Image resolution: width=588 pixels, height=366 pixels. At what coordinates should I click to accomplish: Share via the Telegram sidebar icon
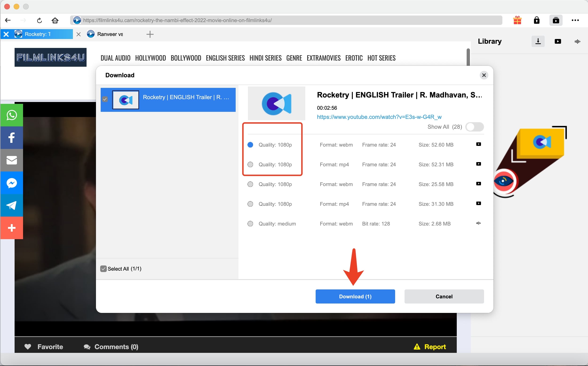[12, 205]
